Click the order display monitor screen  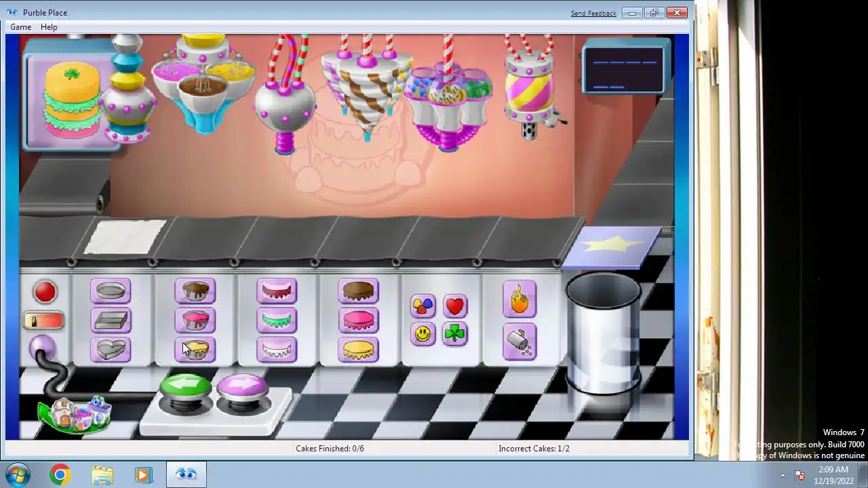tap(624, 69)
